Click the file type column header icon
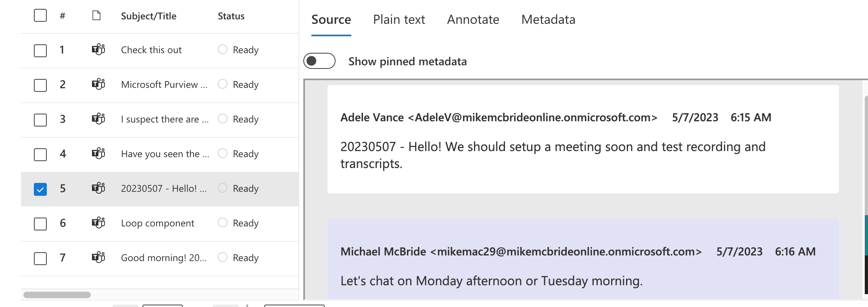 click(96, 16)
